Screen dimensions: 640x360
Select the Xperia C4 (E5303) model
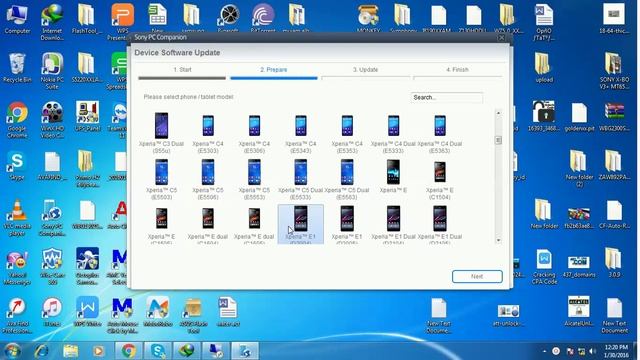[208, 133]
